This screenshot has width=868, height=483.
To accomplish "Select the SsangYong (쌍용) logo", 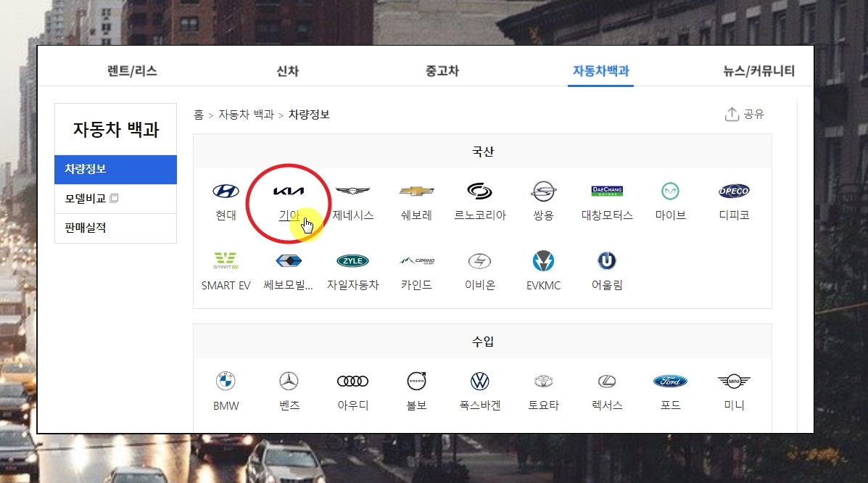I will (x=544, y=191).
